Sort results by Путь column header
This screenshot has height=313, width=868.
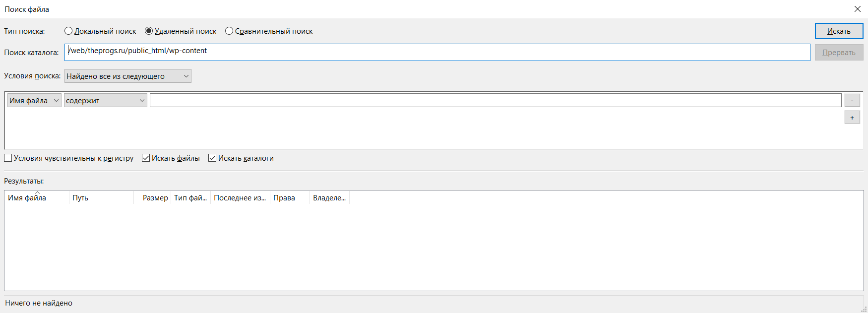click(101, 197)
